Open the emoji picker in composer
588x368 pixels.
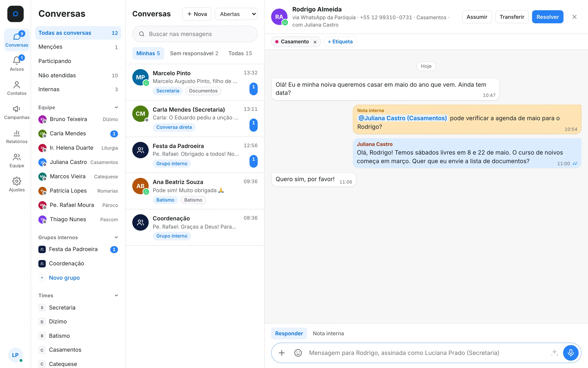[298, 353]
